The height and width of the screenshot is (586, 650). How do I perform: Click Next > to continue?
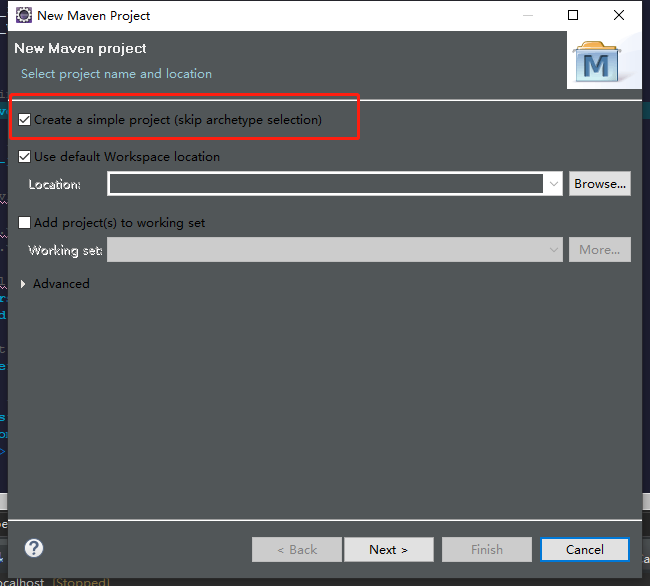(388, 550)
